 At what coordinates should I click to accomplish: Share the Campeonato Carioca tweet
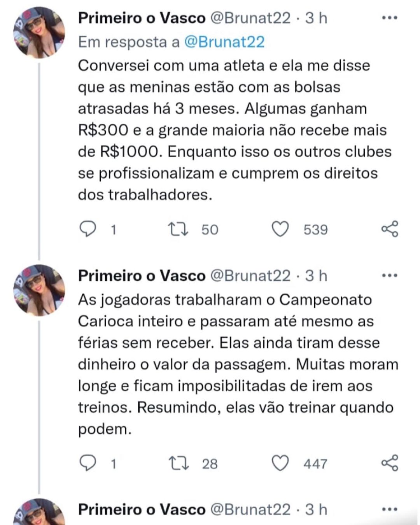(x=389, y=463)
